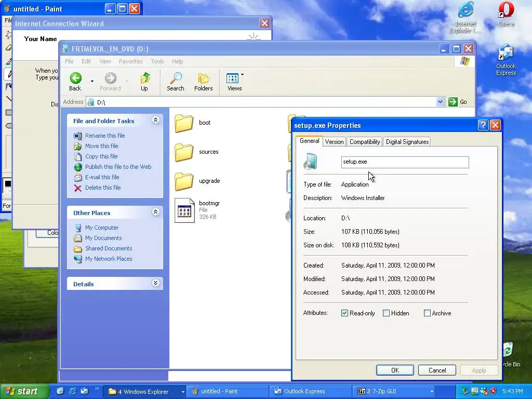Click Show Desktop icon in Quick Launch

tap(60, 391)
